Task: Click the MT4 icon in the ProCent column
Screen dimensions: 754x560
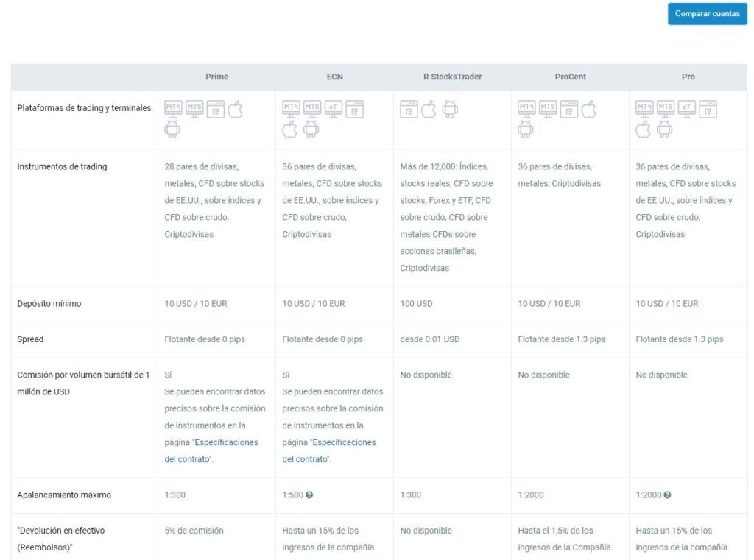Action: pyautogui.click(x=526, y=109)
